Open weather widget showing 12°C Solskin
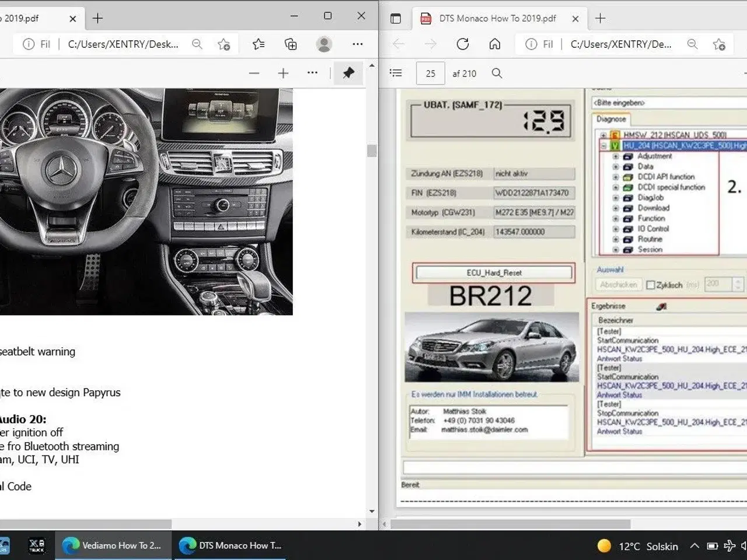The height and width of the screenshot is (560, 747). (638, 547)
